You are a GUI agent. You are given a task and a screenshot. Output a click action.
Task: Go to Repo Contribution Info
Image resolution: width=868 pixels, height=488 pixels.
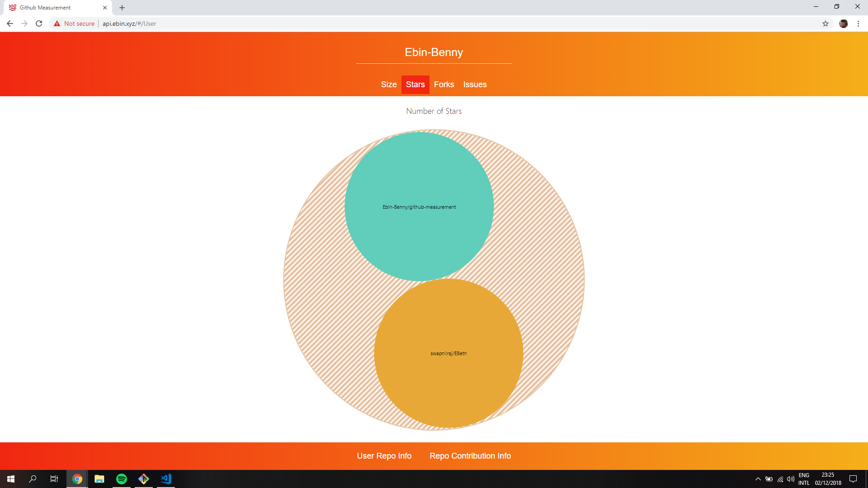[470, 456]
